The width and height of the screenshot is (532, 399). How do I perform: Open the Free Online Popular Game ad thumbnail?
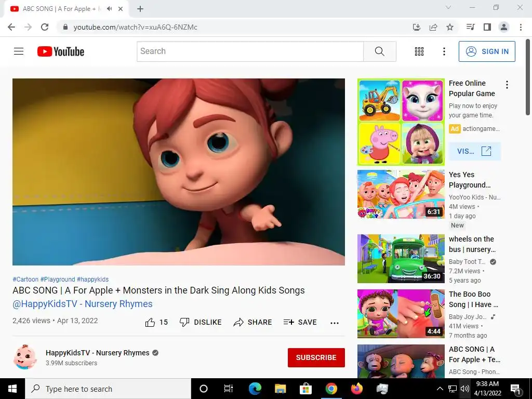[x=401, y=122]
